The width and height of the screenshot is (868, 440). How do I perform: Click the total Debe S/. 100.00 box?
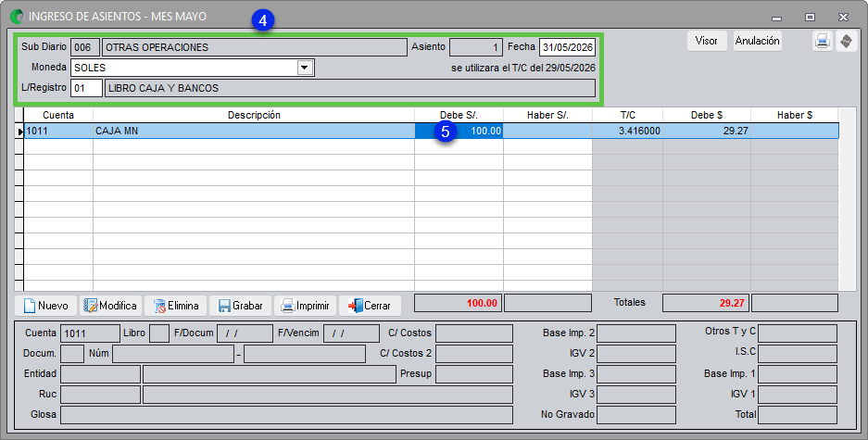(458, 303)
